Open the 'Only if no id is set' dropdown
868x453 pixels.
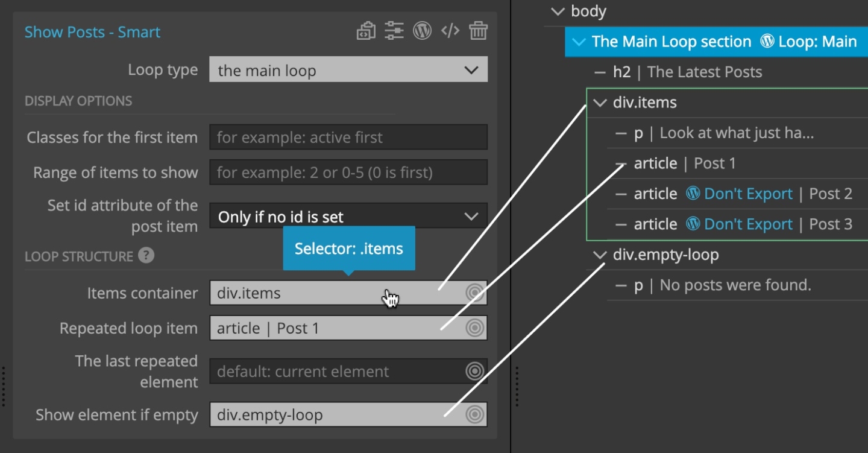(348, 215)
